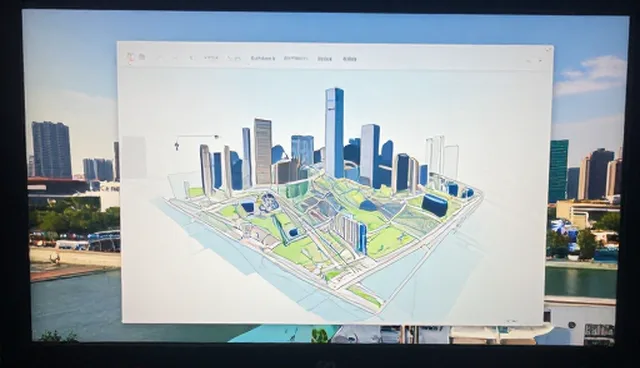Open the small dropdown arrow in the window's title area
The width and height of the screenshot is (640, 368).
(x=540, y=61)
